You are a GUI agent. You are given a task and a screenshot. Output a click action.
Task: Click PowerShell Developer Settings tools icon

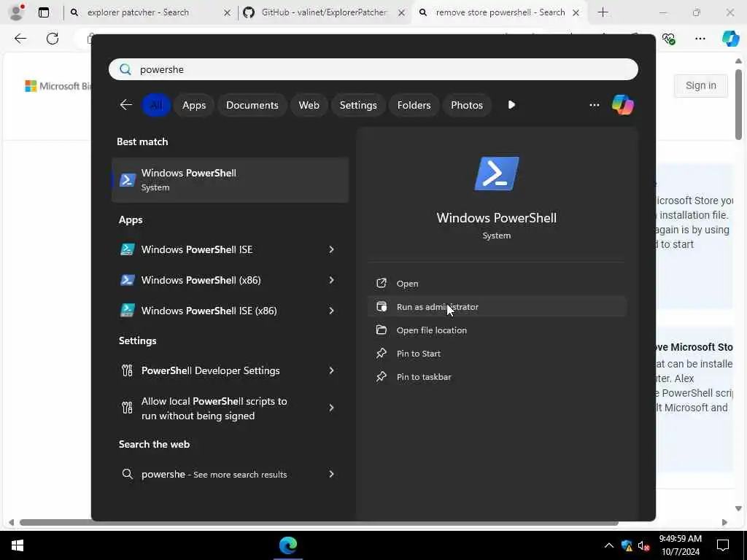127,370
